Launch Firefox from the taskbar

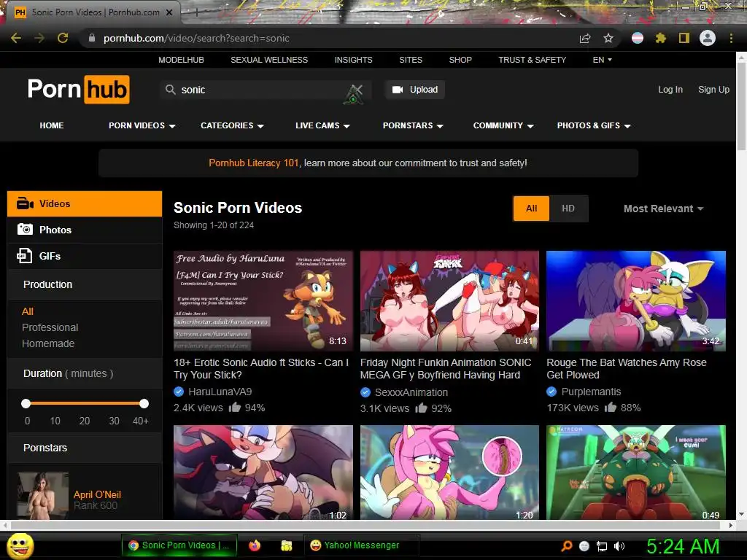(255, 545)
